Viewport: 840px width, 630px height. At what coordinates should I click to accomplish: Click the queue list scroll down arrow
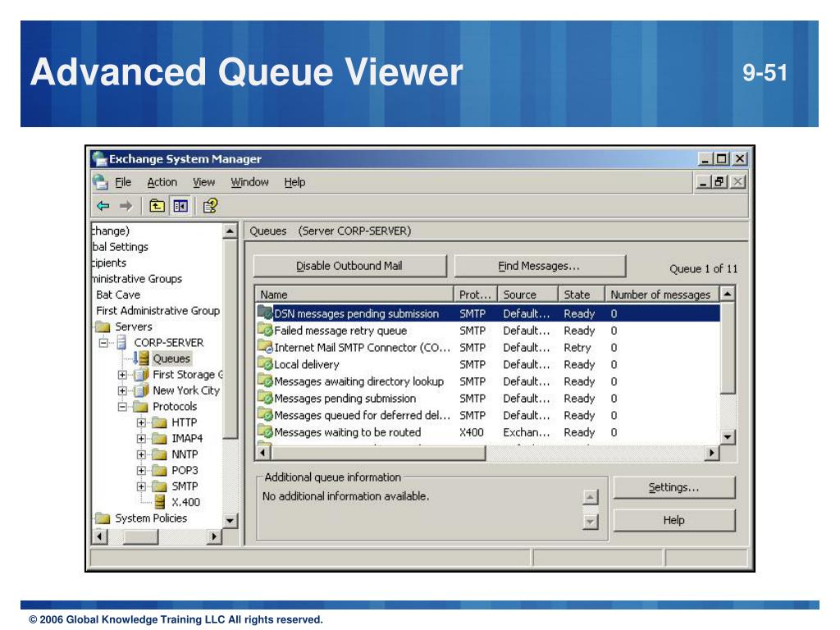click(x=728, y=437)
